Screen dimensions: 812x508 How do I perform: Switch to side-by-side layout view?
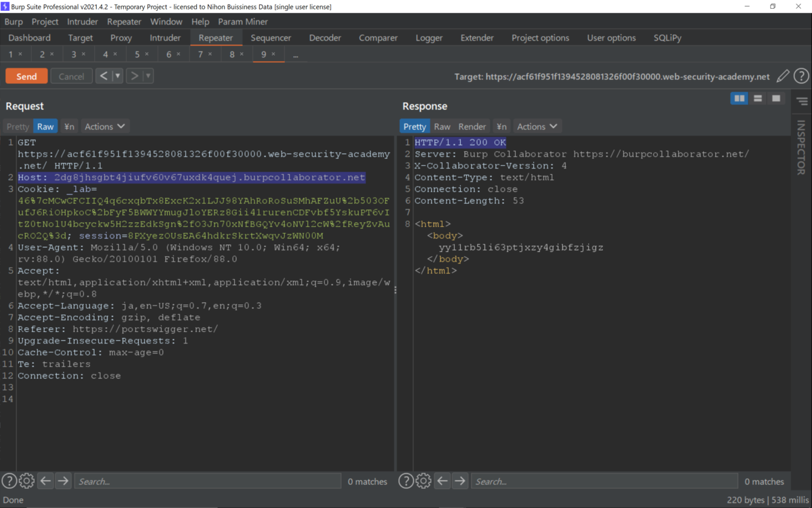click(x=740, y=99)
